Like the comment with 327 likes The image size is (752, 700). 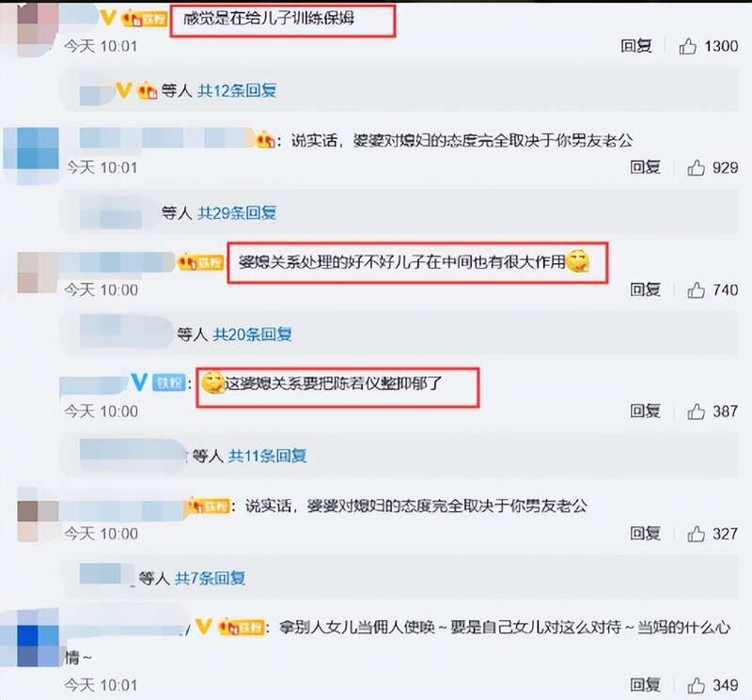tap(696, 534)
